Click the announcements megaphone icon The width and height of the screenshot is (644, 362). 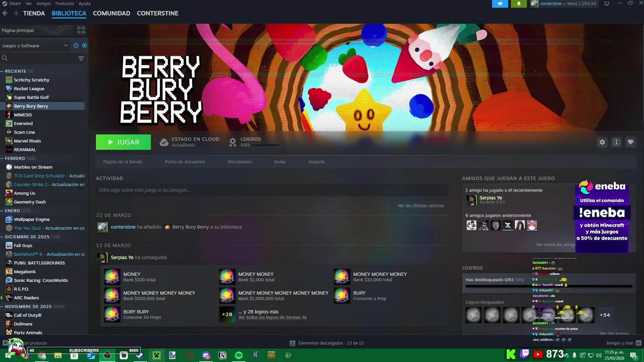tap(500, 4)
